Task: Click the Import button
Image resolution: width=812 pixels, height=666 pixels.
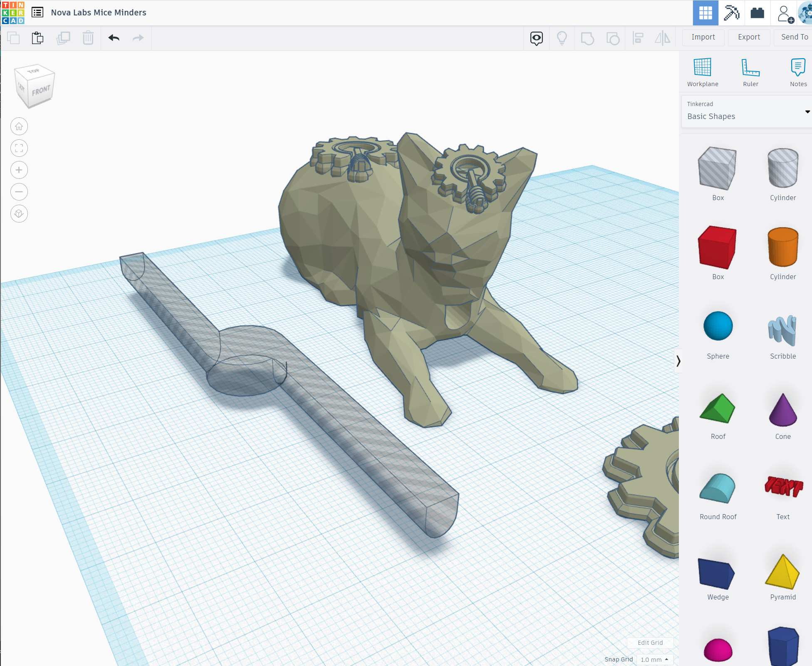Action: pyautogui.click(x=703, y=37)
